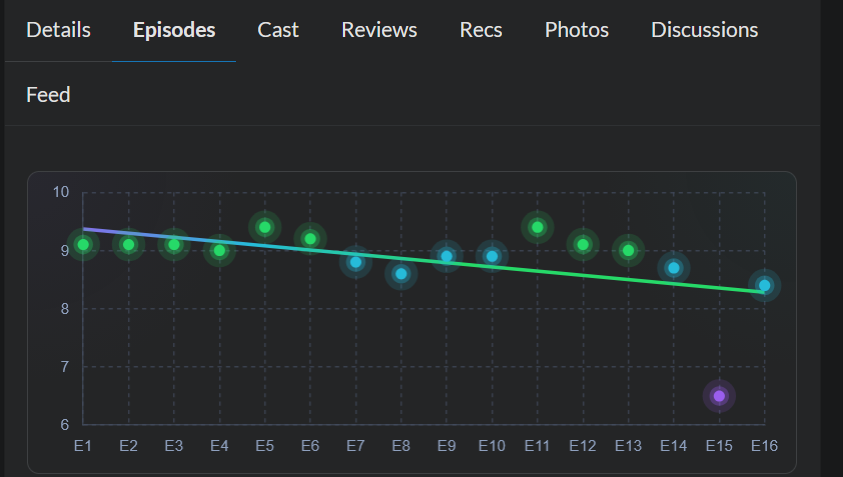Screen dimensions: 843x477
Task: Select the E14 blue data point
Action: pos(674,268)
